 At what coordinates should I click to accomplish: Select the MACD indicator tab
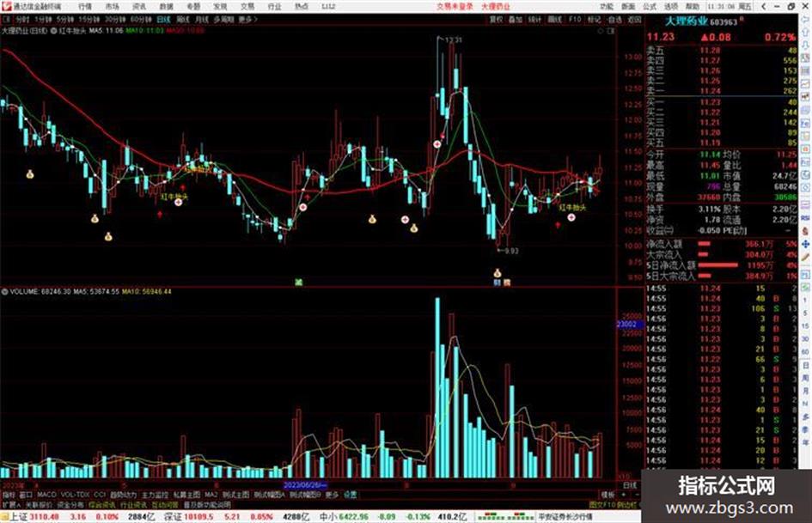[46, 495]
